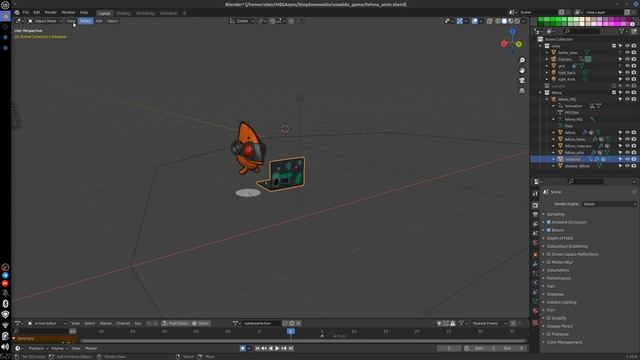
Task: Click the zoom magnifier viewport gizmo
Action: 522,60
